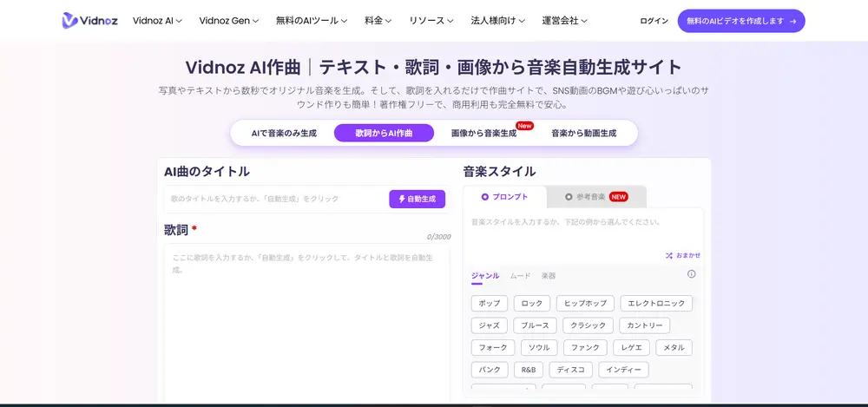This screenshot has height=407, width=868.
Task: Pick the エレクトロニック genre tag
Action: [x=656, y=304]
